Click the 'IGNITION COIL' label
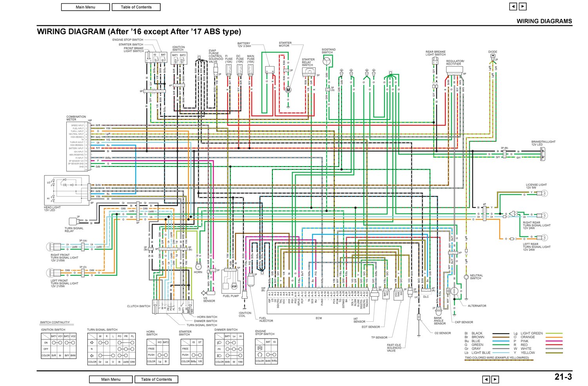The width and height of the screenshot is (588, 386). (x=245, y=314)
